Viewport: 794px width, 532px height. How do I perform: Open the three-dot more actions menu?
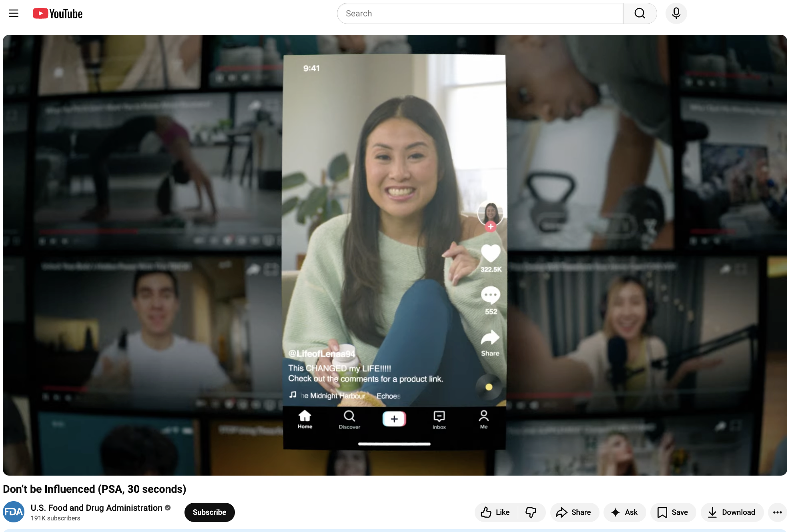pyautogui.click(x=777, y=512)
